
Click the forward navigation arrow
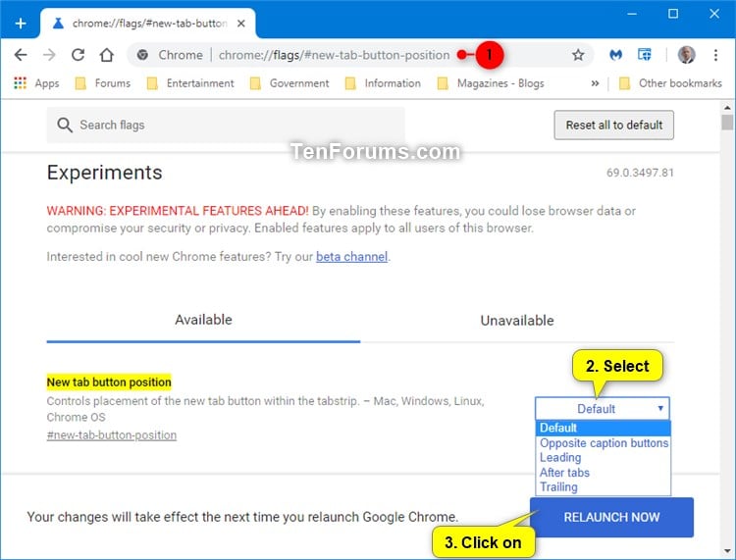tap(49, 55)
